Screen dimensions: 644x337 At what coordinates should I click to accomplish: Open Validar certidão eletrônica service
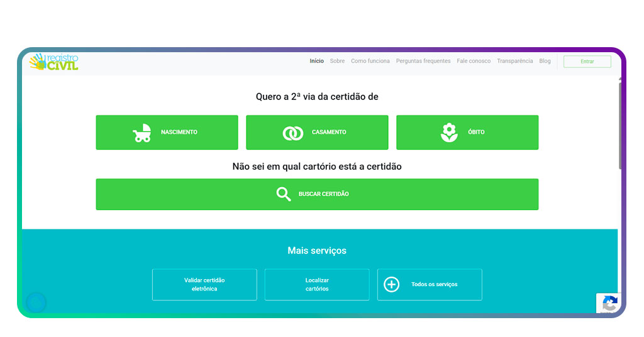click(x=204, y=284)
